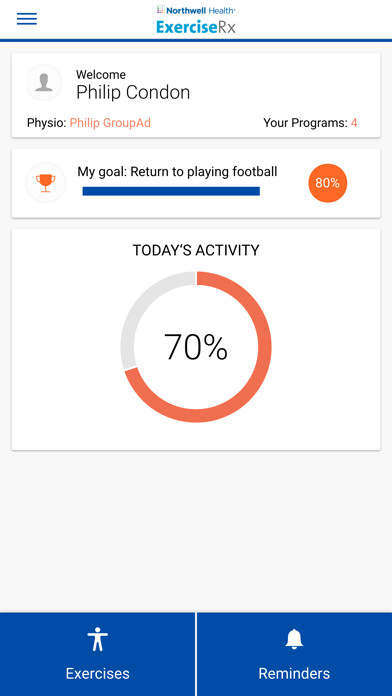Click the Northwell Health ExerciseRx logo
Screen dimensions: 392x696
click(x=196, y=20)
